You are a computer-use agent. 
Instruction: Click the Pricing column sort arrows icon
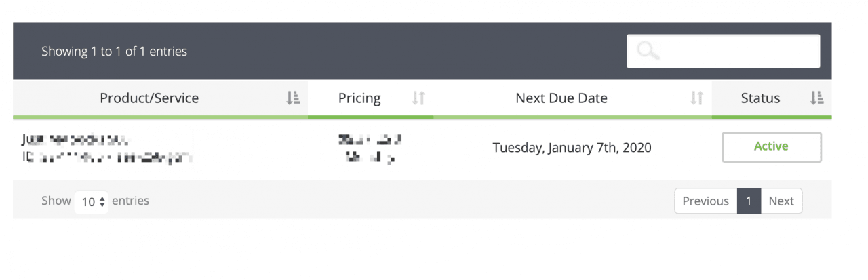(418, 98)
